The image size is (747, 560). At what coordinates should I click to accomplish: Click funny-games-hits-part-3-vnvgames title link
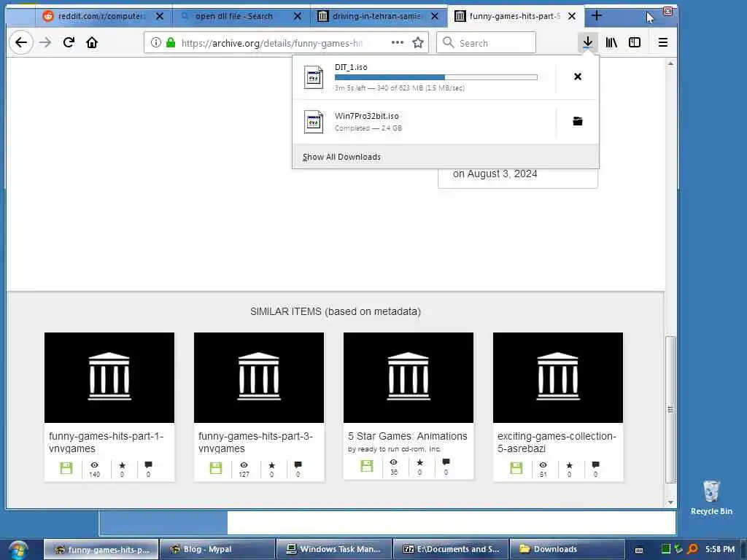coord(255,443)
